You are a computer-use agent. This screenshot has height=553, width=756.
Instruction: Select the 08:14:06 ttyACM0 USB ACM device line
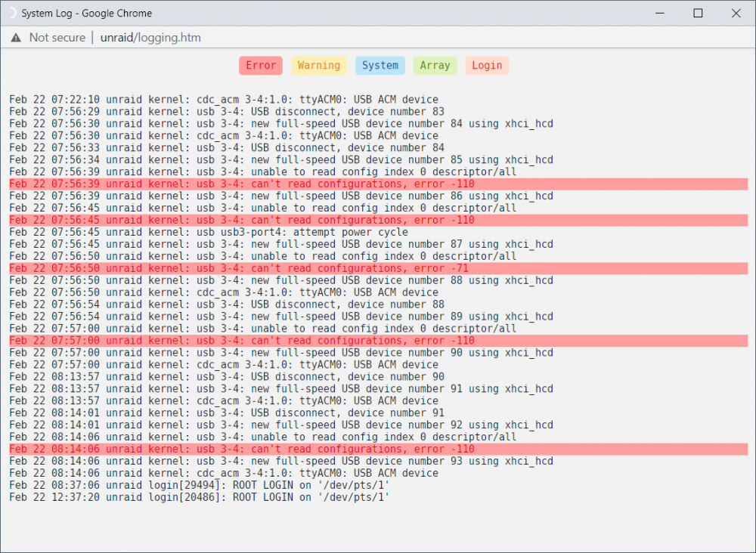point(224,473)
